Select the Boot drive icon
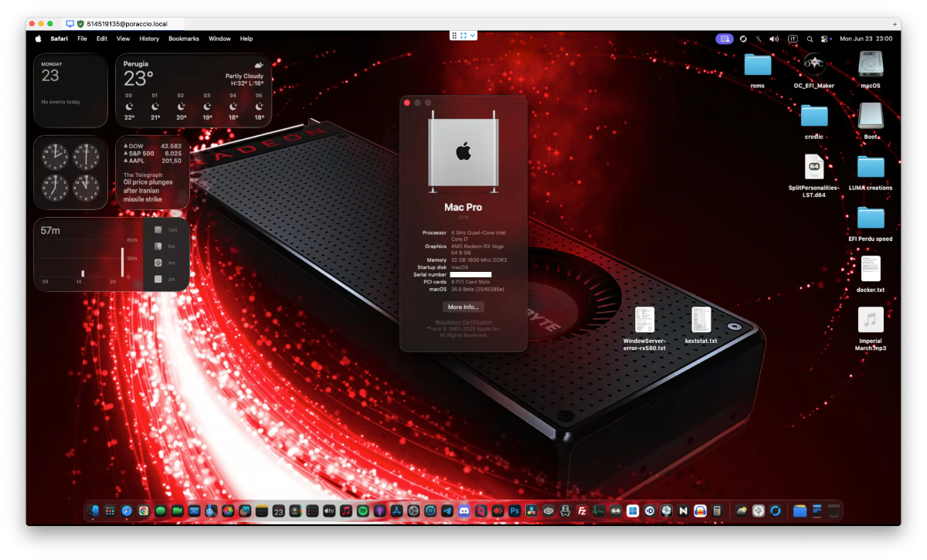 (x=871, y=121)
